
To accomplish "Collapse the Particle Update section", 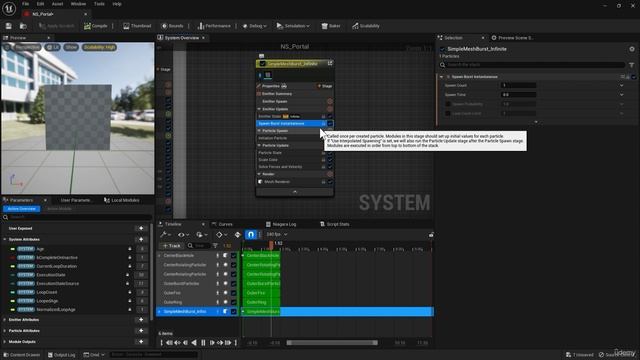I will click(259, 145).
